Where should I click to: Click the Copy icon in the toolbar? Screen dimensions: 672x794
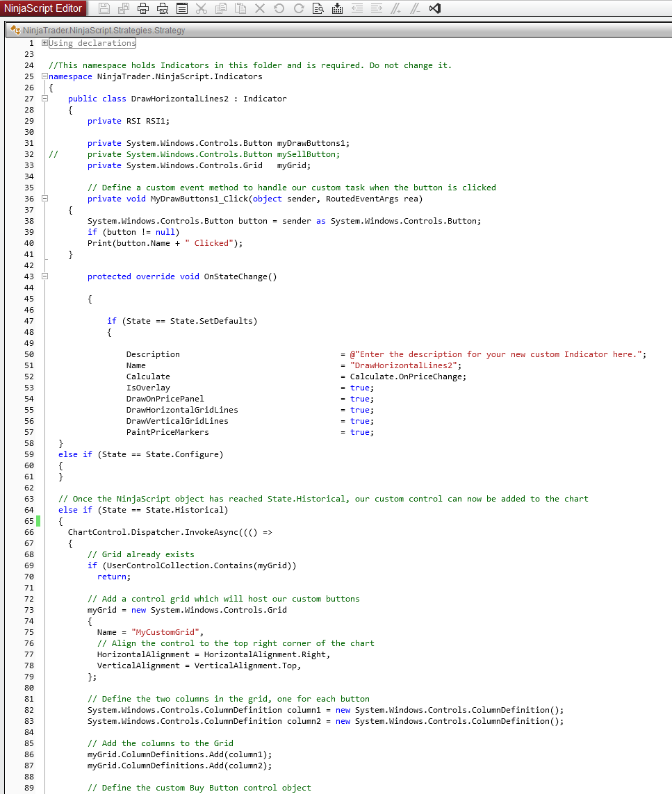(x=221, y=8)
